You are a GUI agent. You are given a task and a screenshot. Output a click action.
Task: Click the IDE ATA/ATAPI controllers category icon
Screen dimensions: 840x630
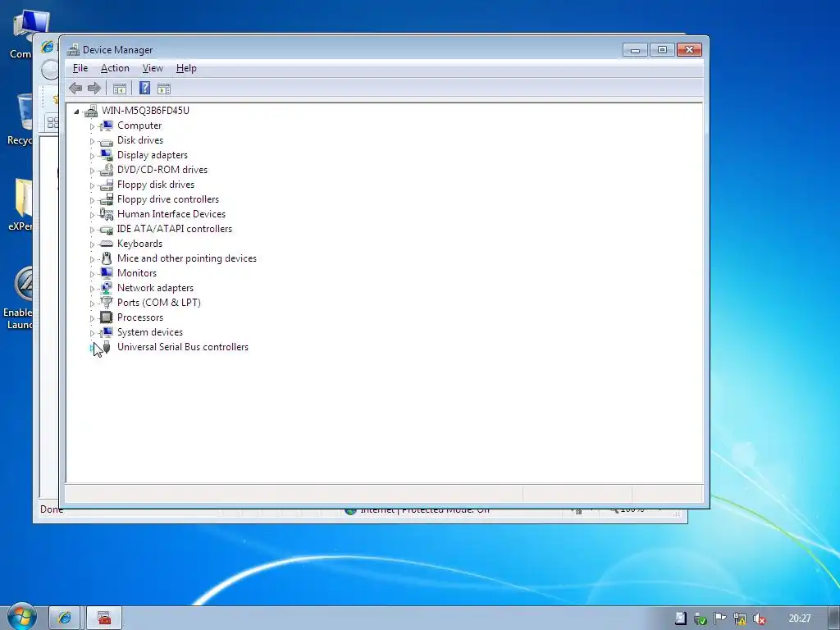click(106, 230)
